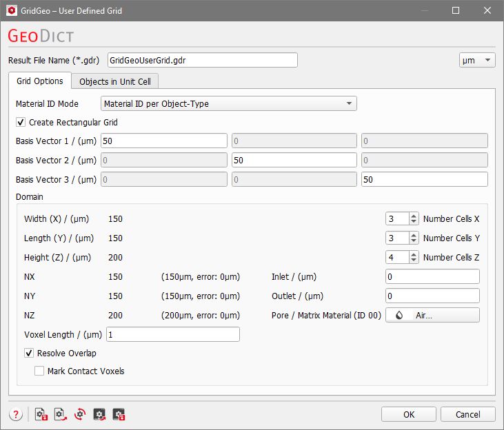Click the Number Cells Z label
This screenshot has height=430, width=504.
(x=451, y=258)
